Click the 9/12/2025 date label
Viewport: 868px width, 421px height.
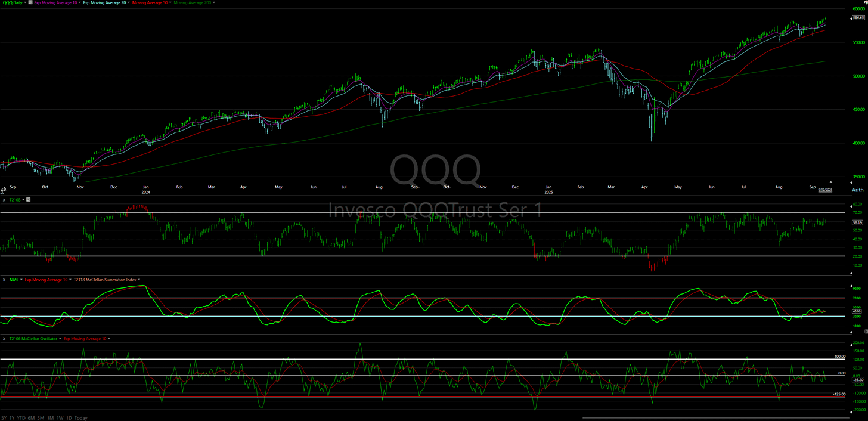[825, 190]
